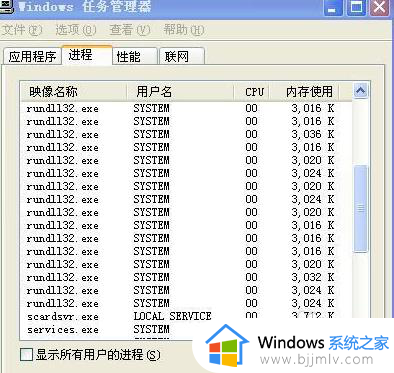Viewport: 394px width, 373px height.
Task: Maximize the Windows 任务管理器 window
Action: pyautogui.click(x=356, y=7)
